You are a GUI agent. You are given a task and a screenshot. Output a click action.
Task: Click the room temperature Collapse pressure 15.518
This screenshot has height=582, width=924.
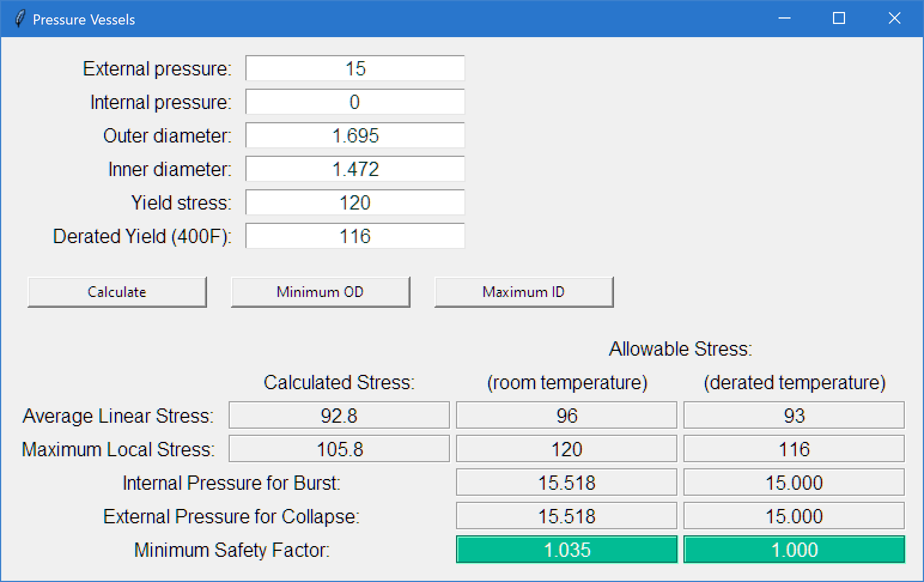(567, 516)
